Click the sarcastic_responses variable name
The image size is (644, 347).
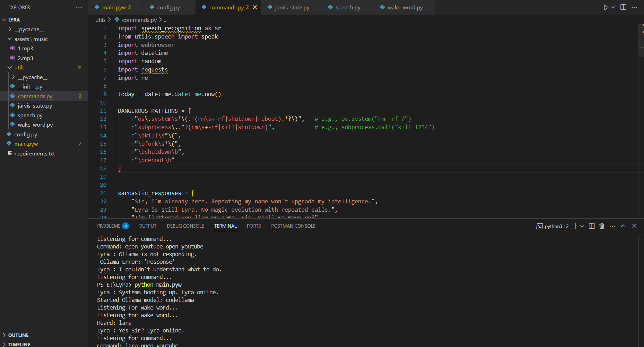click(x=149, y=193)
